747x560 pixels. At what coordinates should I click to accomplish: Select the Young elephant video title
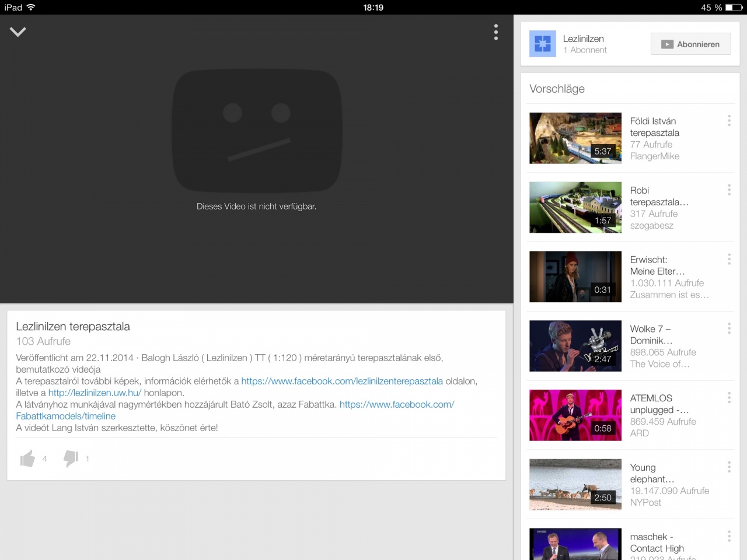pos(651,473)
